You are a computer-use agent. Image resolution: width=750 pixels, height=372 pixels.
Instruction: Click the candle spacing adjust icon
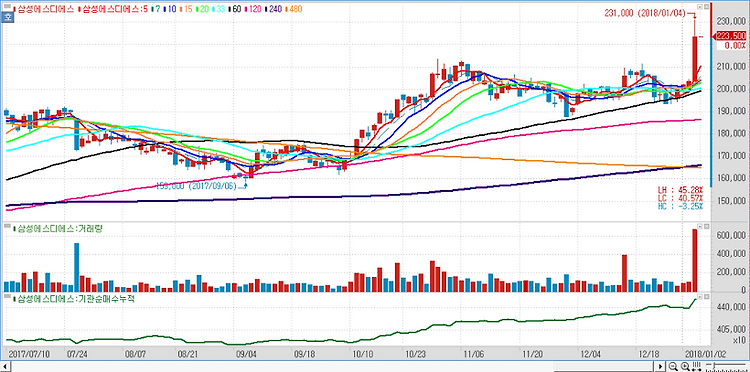pyautogui.click(x=696, y=366)
